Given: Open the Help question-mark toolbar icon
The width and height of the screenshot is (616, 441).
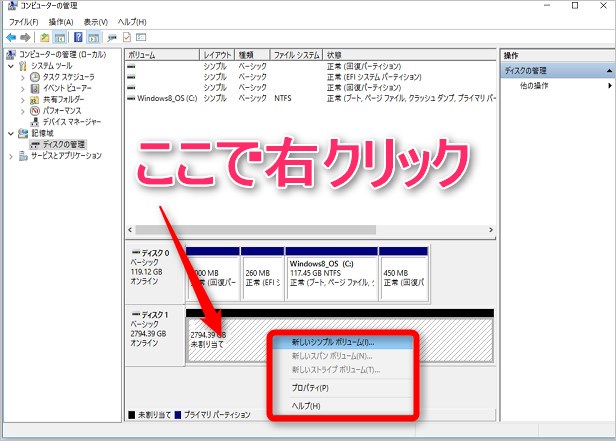Looking at the screenshot, I should [78, 38].
